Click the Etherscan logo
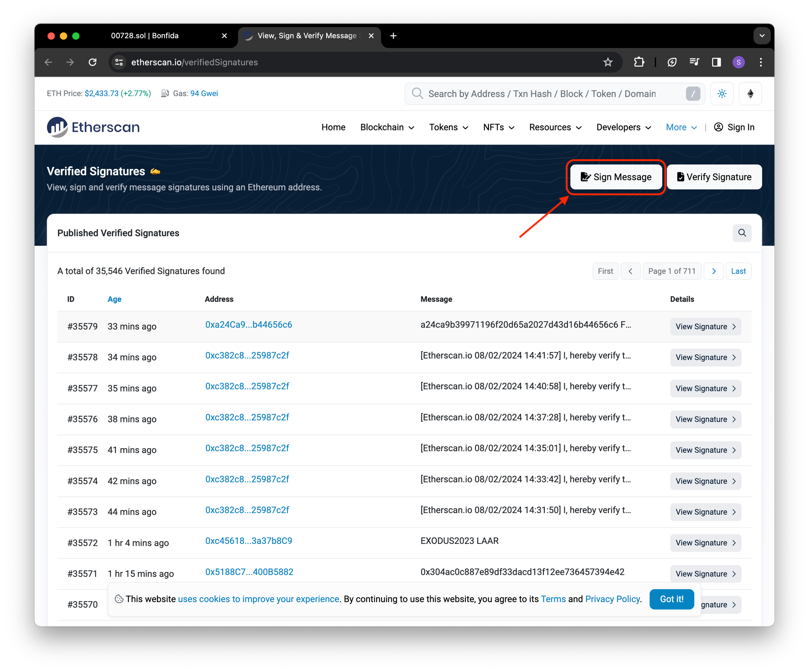 (93, 127)
